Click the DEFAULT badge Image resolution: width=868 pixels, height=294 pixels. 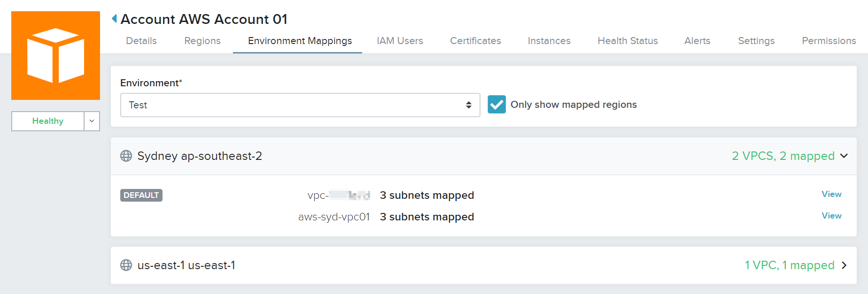click(141, 195)
